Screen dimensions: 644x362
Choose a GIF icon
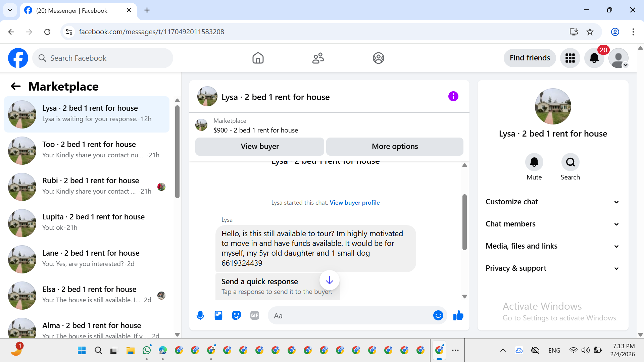(255, 316)
